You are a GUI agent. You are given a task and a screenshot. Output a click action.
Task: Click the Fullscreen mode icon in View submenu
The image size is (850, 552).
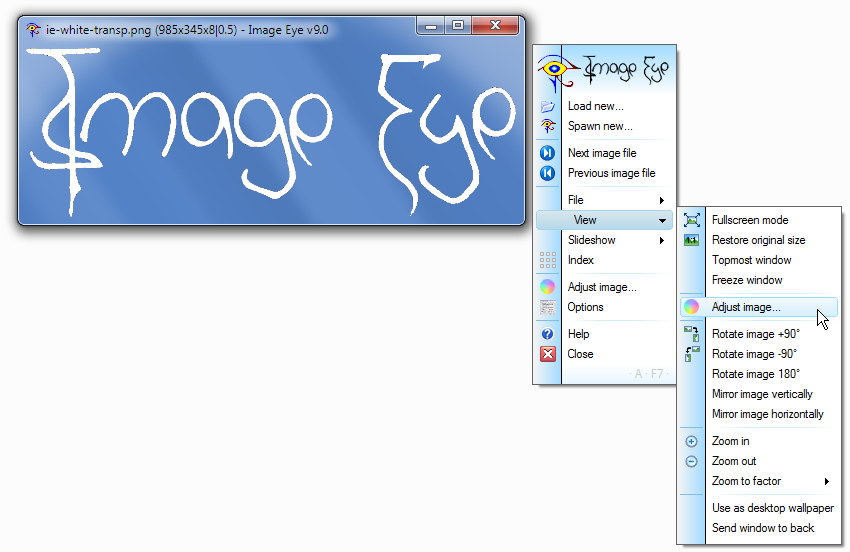click(x=692, y=220)
